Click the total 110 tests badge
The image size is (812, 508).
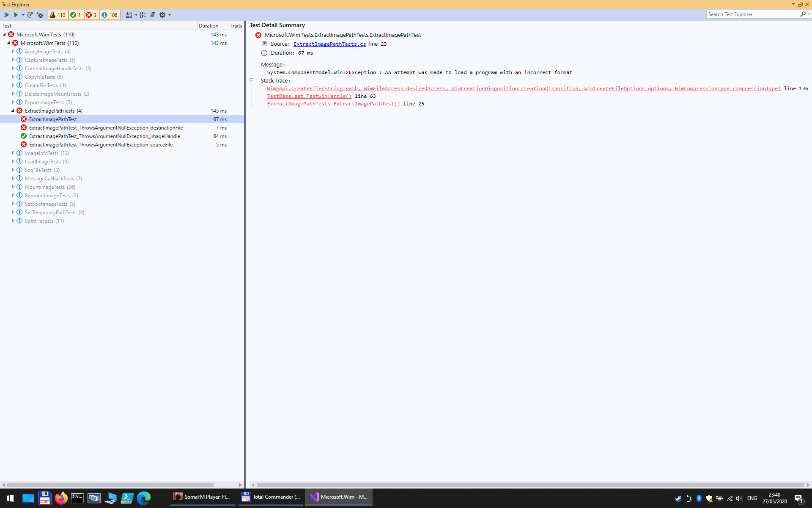(58, 15)
